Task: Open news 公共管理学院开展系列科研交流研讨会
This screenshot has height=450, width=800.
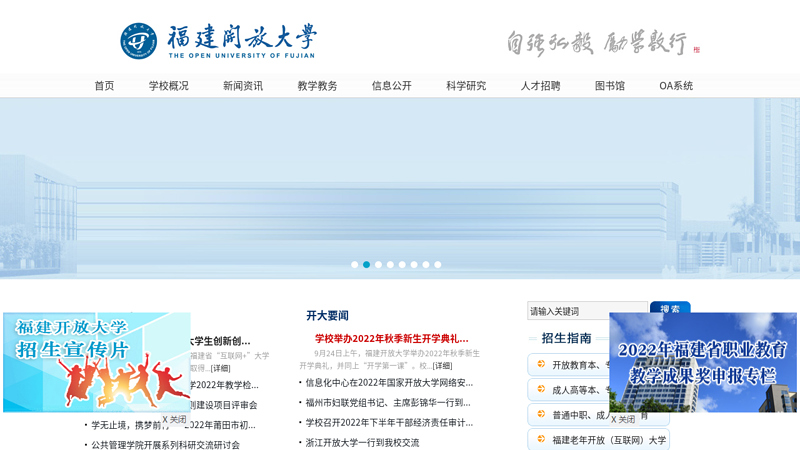Action: (x=165, y=445)
